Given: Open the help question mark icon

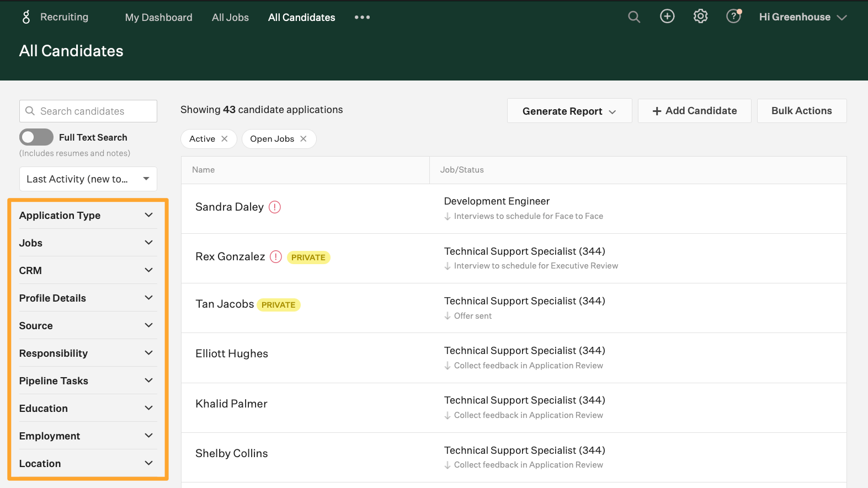Looking at the screenshot, I should click(x=733, y=17).
